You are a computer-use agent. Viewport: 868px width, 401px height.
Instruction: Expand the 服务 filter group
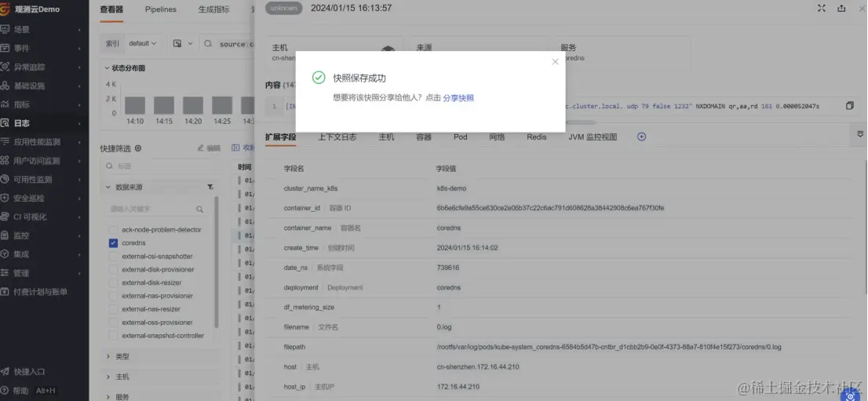tap(108, 396)
